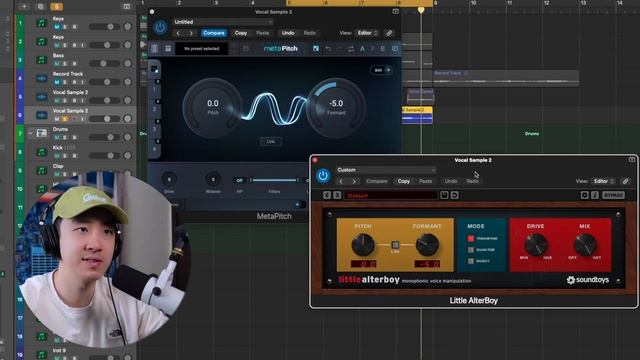Click the Drive knob in Little AlterBoy
Viewport: 640px width, 360px height.
(x=536, y=244)
